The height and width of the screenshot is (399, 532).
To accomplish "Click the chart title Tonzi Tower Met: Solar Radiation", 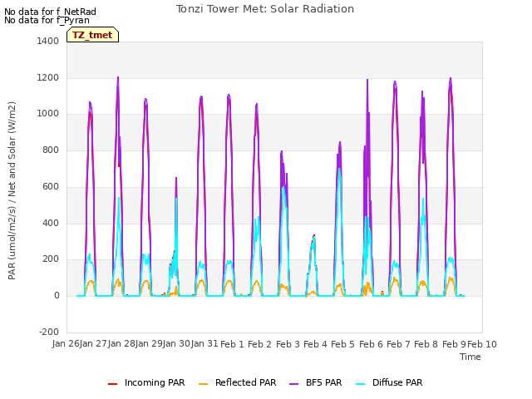I will (265, 9).
